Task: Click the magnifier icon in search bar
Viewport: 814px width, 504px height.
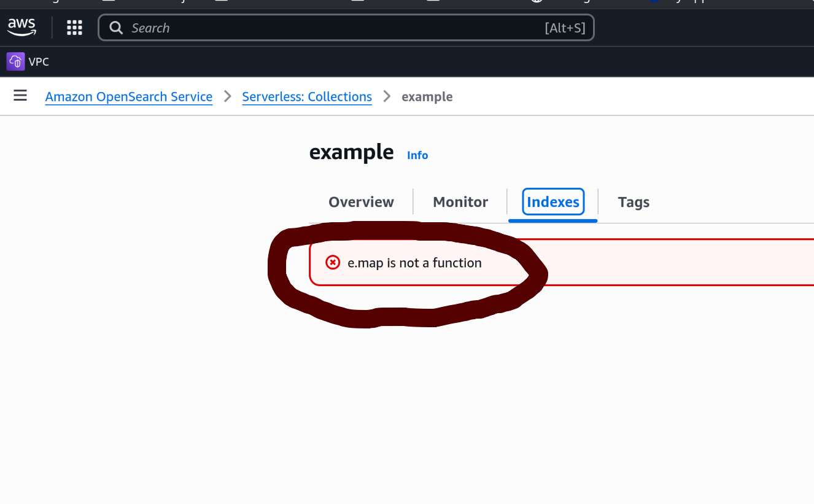Action: 115,28
